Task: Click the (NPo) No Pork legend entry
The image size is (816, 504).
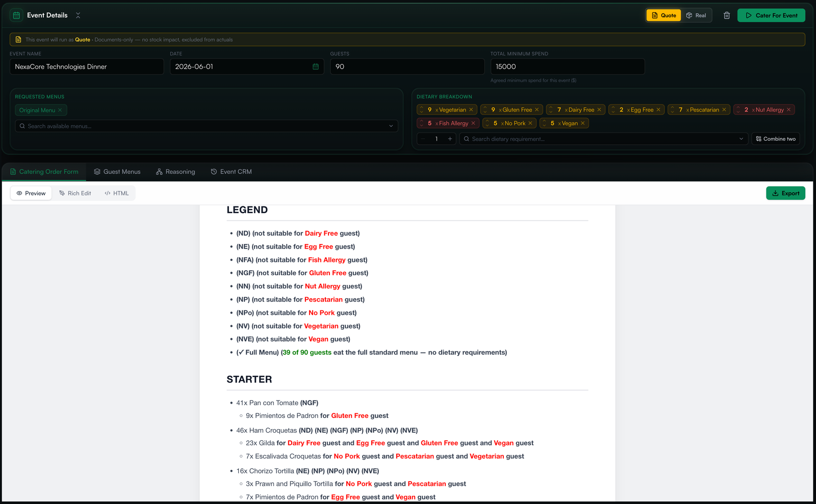Action: click(x=296, y=313)
